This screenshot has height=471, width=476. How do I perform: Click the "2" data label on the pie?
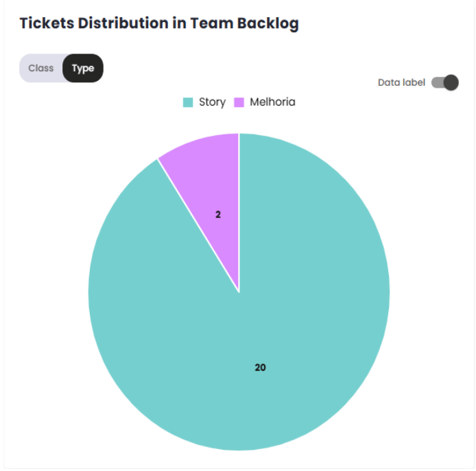tap(218, 215)
